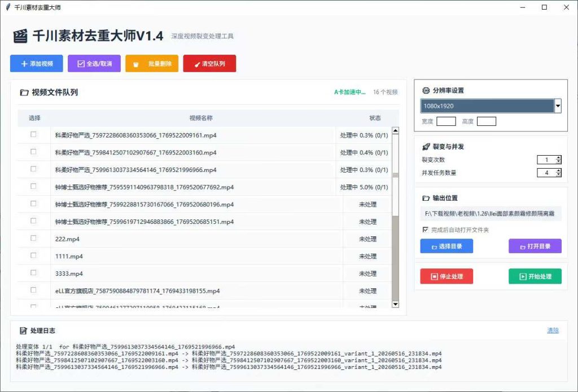The height and width of the screenshot is (392, 578).
Task: Click the 状态 column header
Action: coord(375,118)
